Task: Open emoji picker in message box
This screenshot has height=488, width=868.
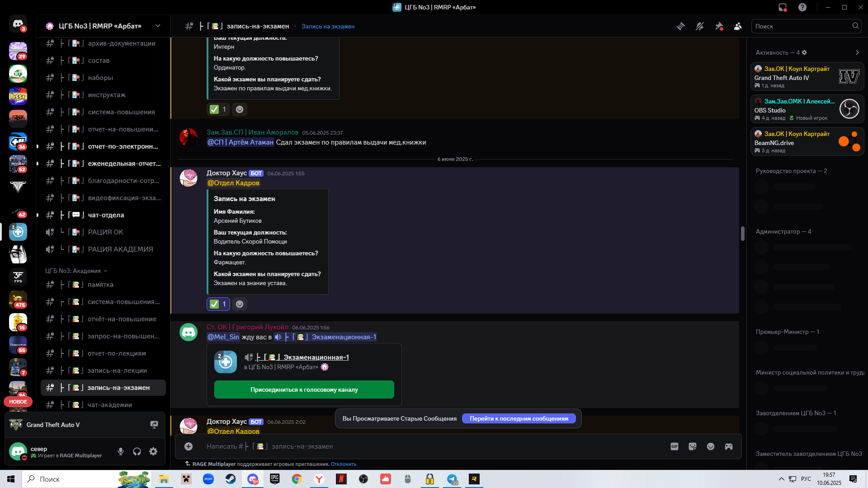Action: (711, 446)
